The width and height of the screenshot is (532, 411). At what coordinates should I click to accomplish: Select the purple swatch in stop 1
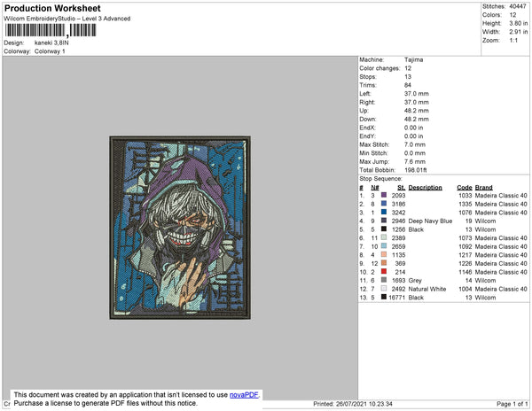tap(384, 195)
